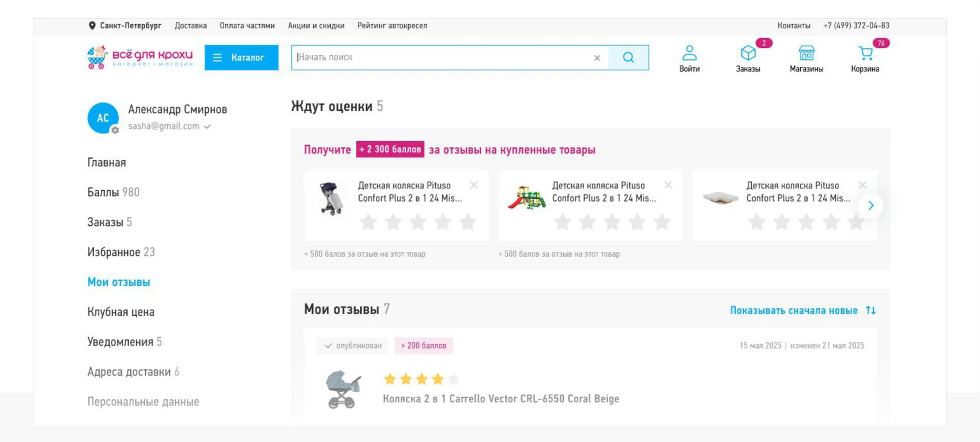The image size is (980, 442).
Task: Show next review cards with right arrow
Action: click(871, 206)
